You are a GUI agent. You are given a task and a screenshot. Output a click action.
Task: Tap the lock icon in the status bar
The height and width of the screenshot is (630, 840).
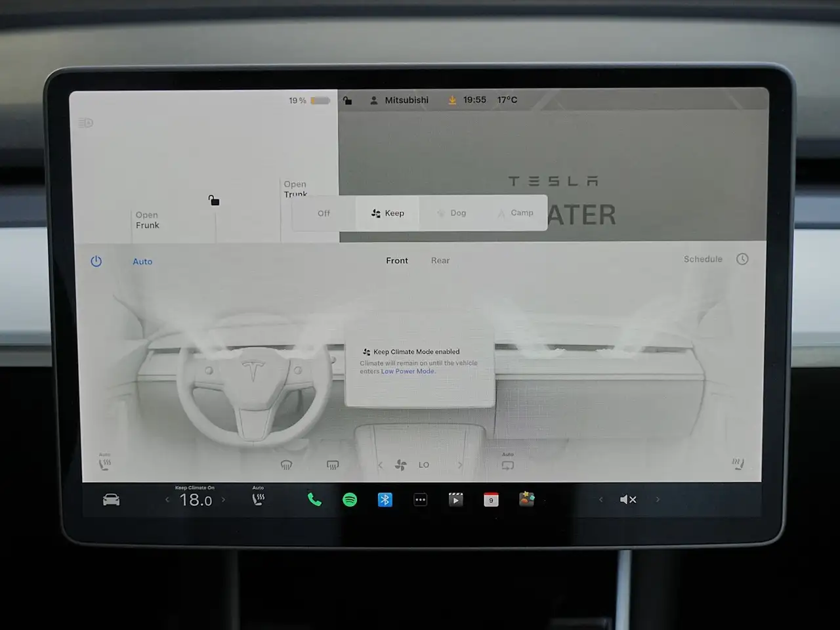[347, 100]
